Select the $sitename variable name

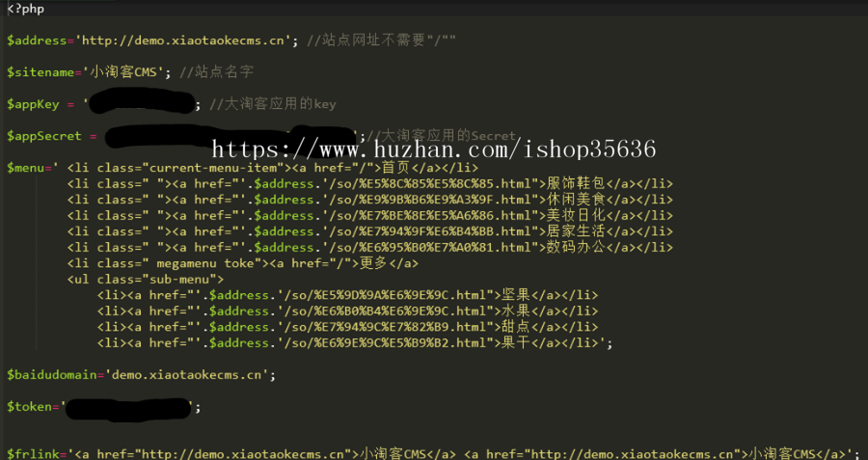(41, 72)
